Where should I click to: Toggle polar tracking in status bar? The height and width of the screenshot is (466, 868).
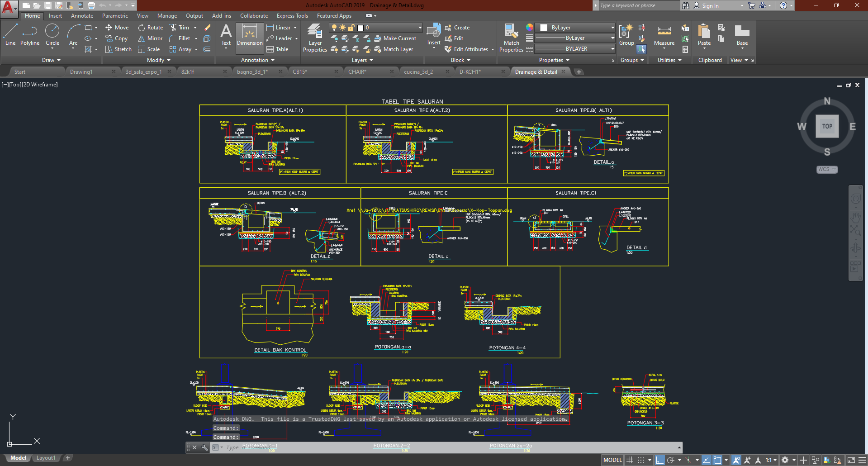[x=671, y=460]
